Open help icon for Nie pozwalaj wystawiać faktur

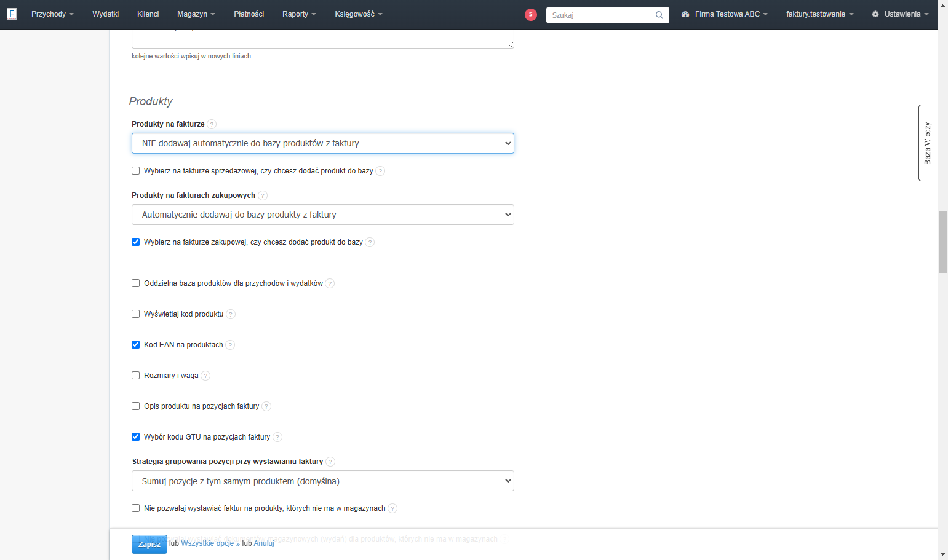click(x=392, y=508)
